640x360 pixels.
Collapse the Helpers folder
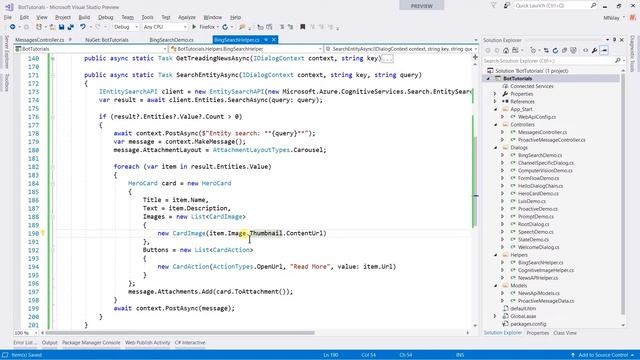pyautogui.click(x=495, y=255)
